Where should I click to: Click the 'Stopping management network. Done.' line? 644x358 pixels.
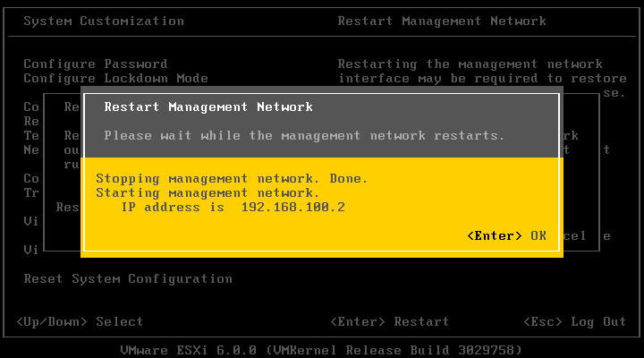[232, 179]
